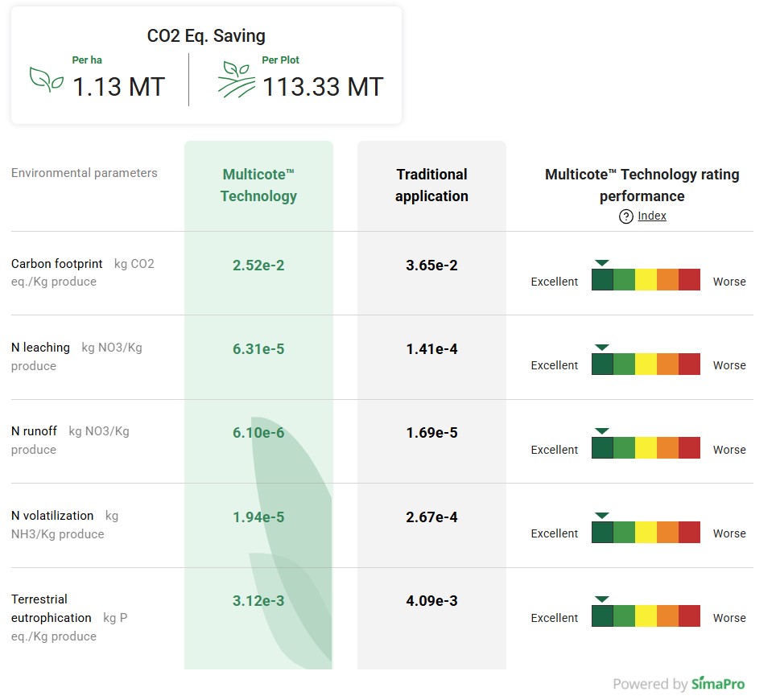The image size is (776, 700).
Task: Click the N leaching rating marker triangle
Action: (601, 347)
